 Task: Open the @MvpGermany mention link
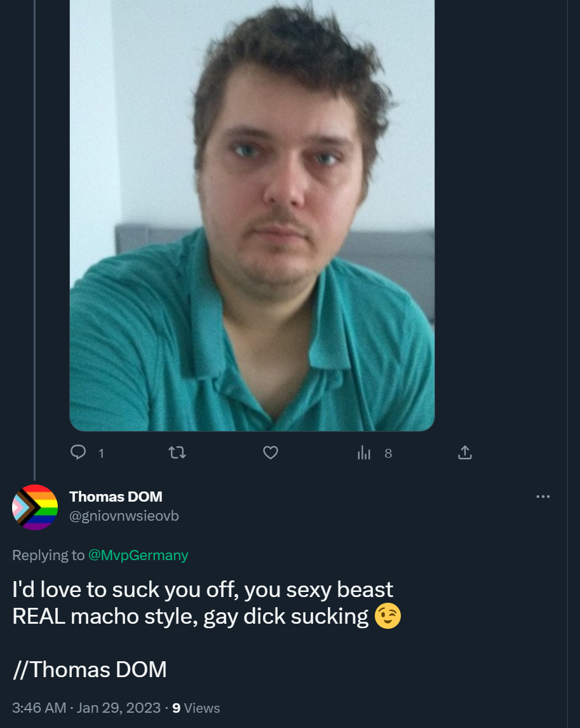(138, 555)
